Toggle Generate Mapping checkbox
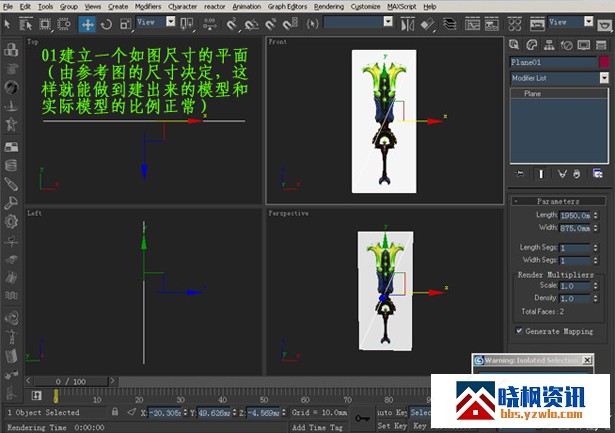 [x=519, y=331]
